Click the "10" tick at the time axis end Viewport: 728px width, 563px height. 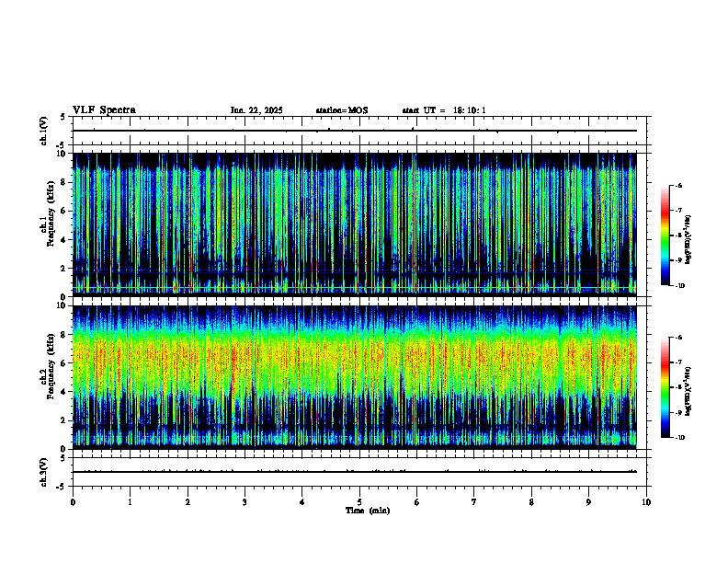pyautogui.click(x=646, y=502)
